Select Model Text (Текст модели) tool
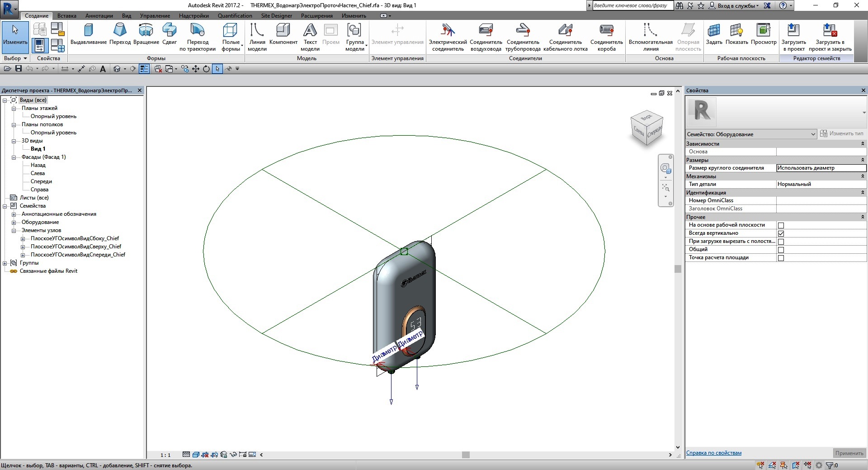This screenshot has width=868, height=470. [310, 37]
